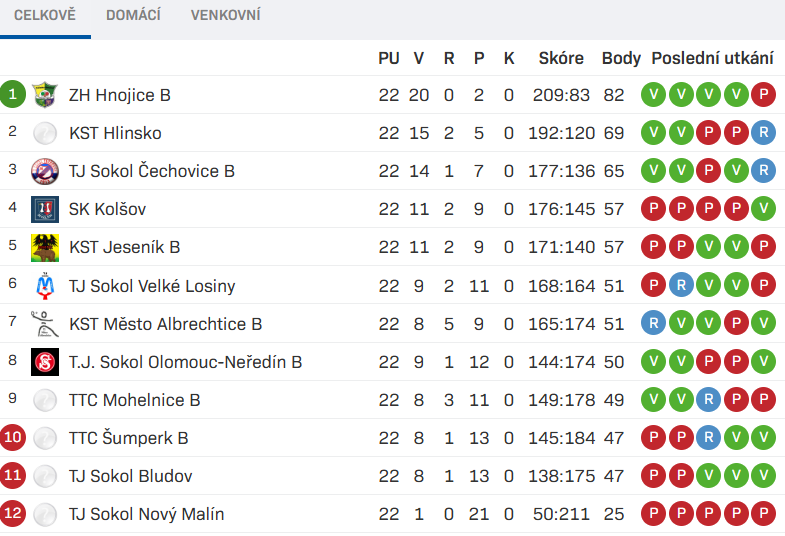Open TTC Mohelnice B team link

pyautogui.click(x=135, y=400)
